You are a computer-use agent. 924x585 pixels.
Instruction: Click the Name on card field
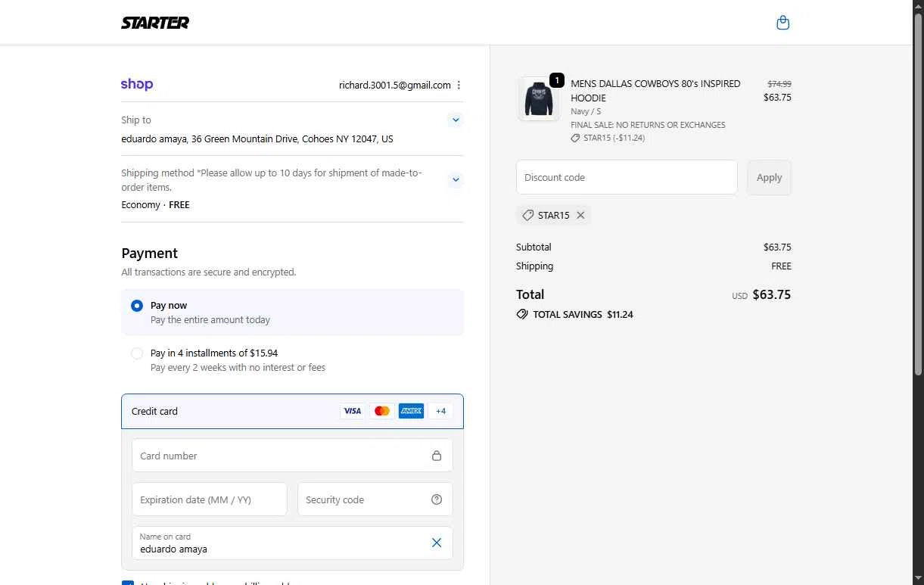[x=292, y=543]
